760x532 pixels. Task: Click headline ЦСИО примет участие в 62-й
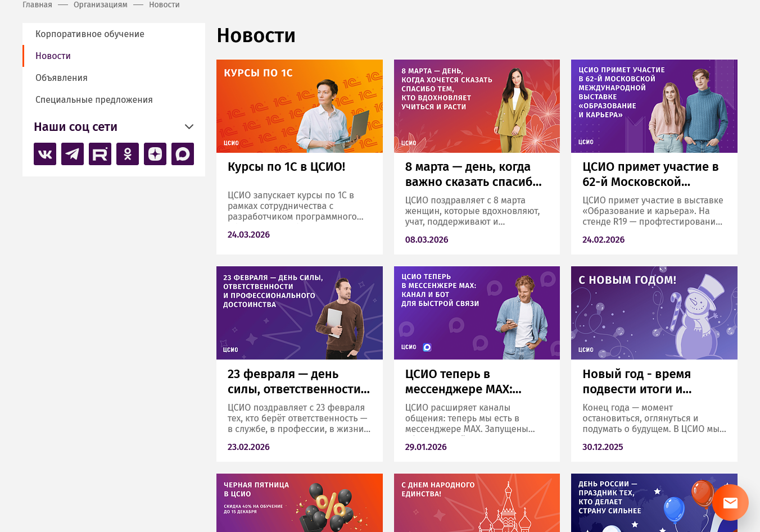650,174
